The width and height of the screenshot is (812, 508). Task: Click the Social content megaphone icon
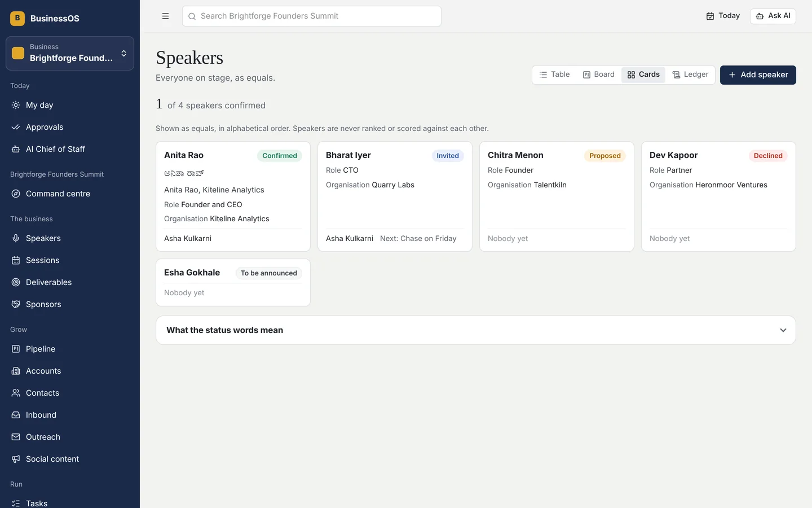pyautogui.click(x=16, y=459)
